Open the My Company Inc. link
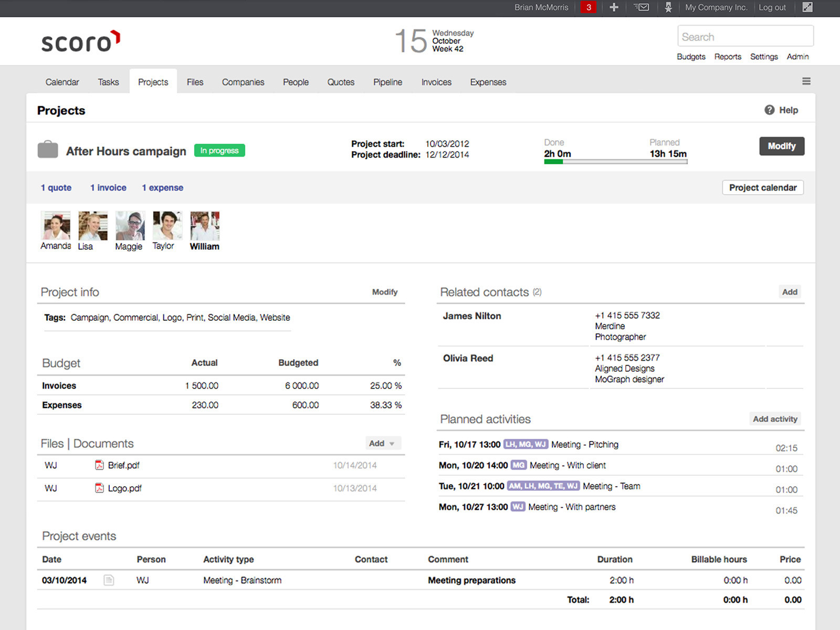The image size is (840, 630). point(716,7)
